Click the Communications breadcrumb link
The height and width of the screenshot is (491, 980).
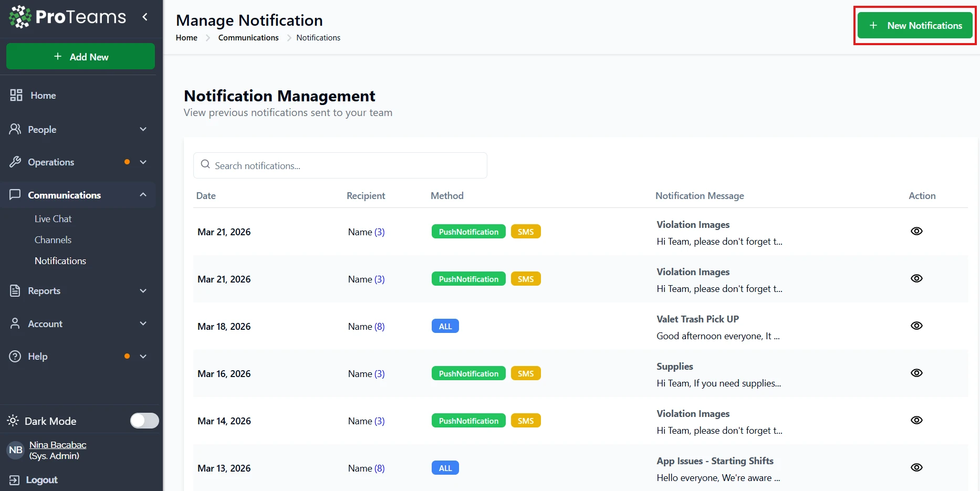[x=248, y=38]
